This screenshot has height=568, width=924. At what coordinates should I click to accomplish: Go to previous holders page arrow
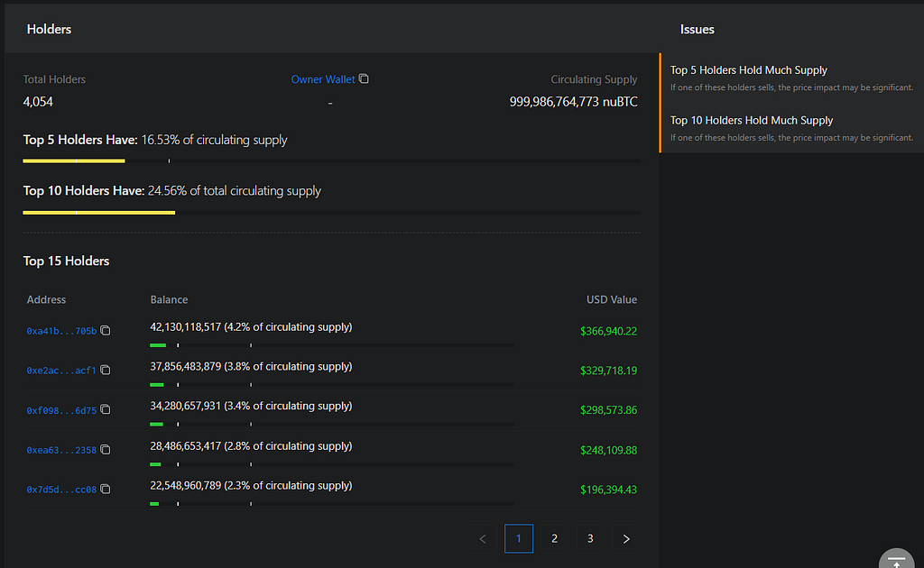(483, 538)
